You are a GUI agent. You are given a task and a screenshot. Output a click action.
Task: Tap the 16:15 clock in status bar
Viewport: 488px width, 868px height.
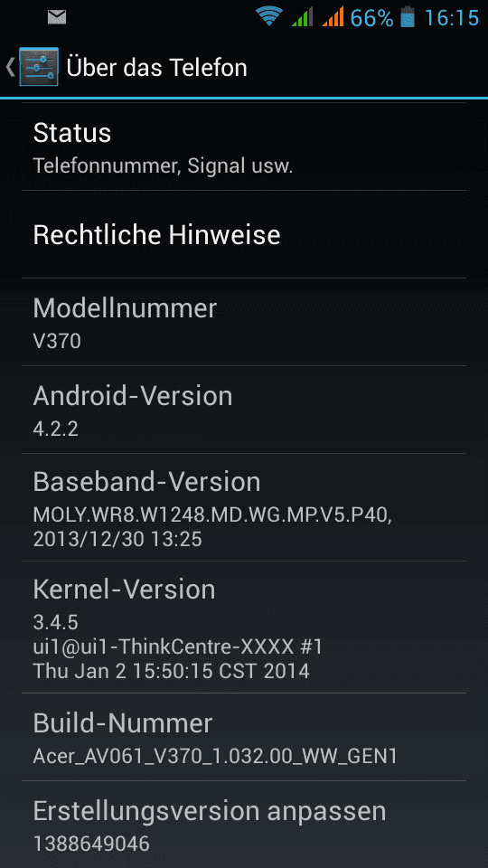451,18
